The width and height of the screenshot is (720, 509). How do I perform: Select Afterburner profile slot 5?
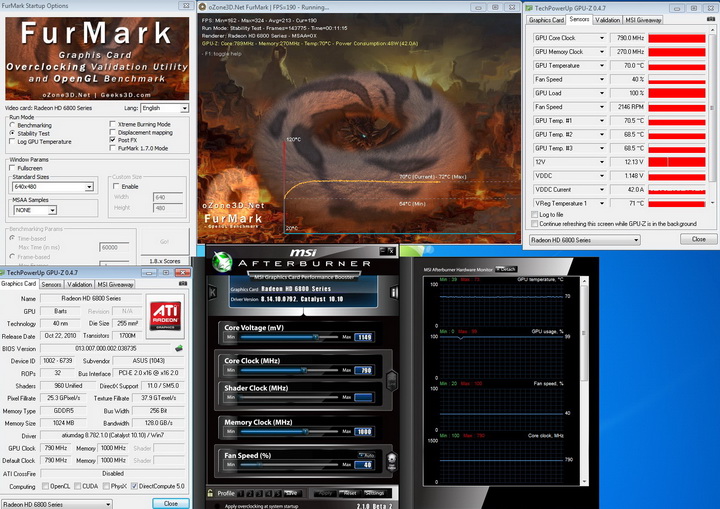[278, 493]
